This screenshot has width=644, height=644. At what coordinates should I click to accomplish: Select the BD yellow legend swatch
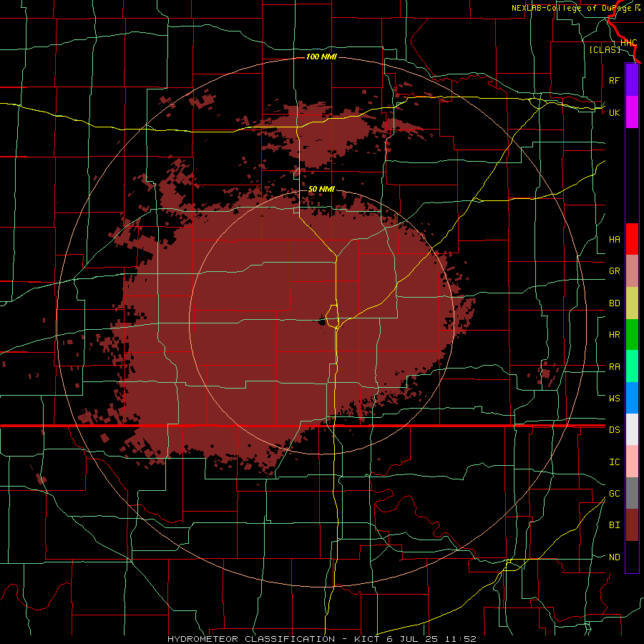(x=632, y=303)
